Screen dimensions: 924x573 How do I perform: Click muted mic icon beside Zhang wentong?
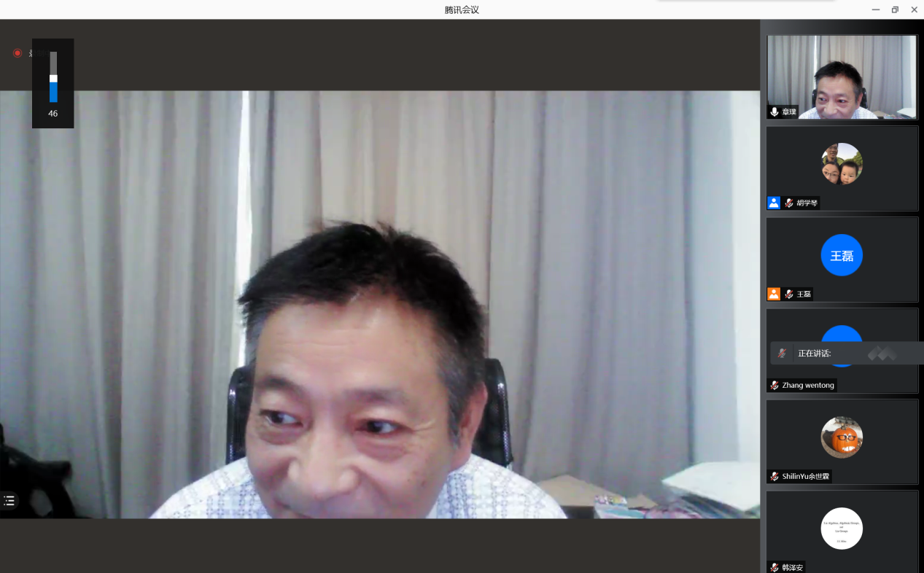tap(774, 386)
